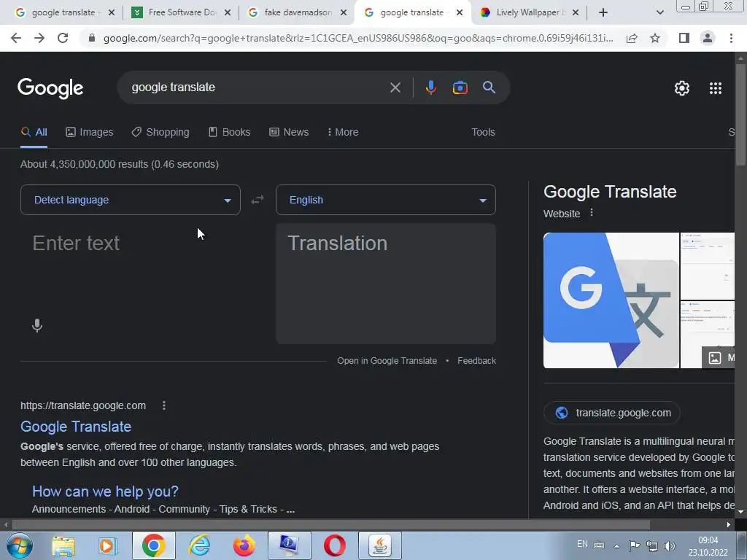Click the address bar URL
The height and width of the screenshot is (560, 747).
(x=358, y=38)
